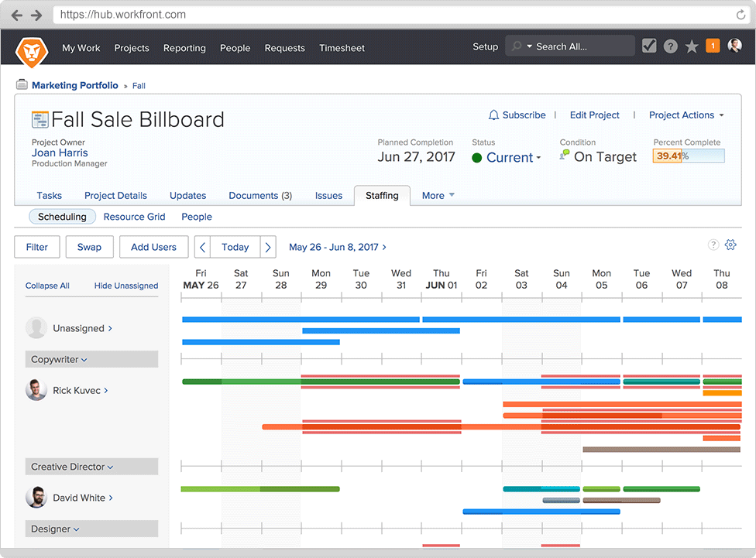Click the project icon beside Fall Sale Billboard
The height and width of the screenshot is (558, 756).
[x=40, y=119]
